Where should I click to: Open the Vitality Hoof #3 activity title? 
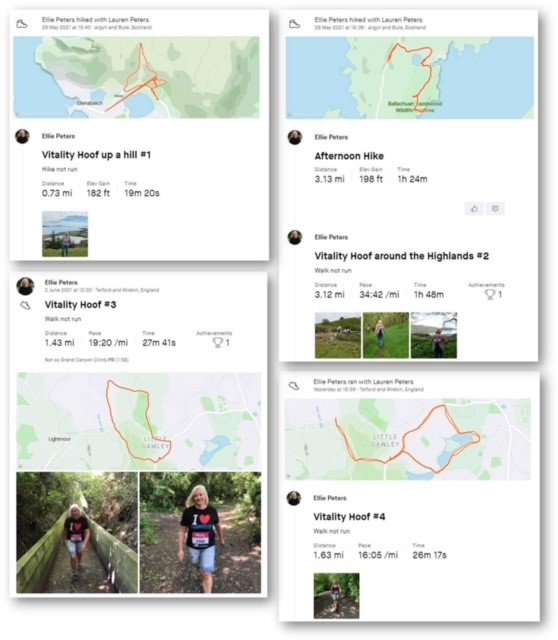point(80,304)
